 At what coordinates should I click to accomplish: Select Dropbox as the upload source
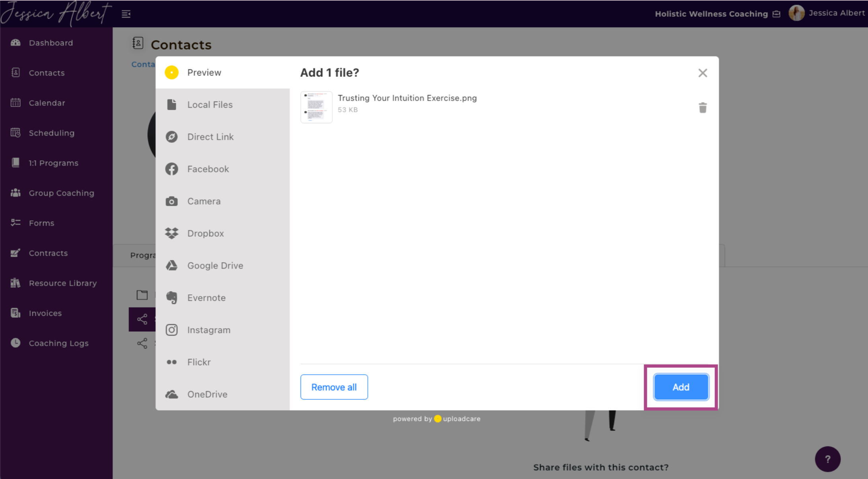205,234
